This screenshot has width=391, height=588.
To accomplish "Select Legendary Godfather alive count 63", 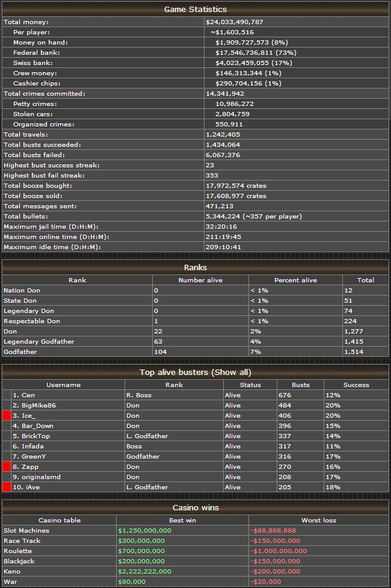I will click(x=158, y=342).
